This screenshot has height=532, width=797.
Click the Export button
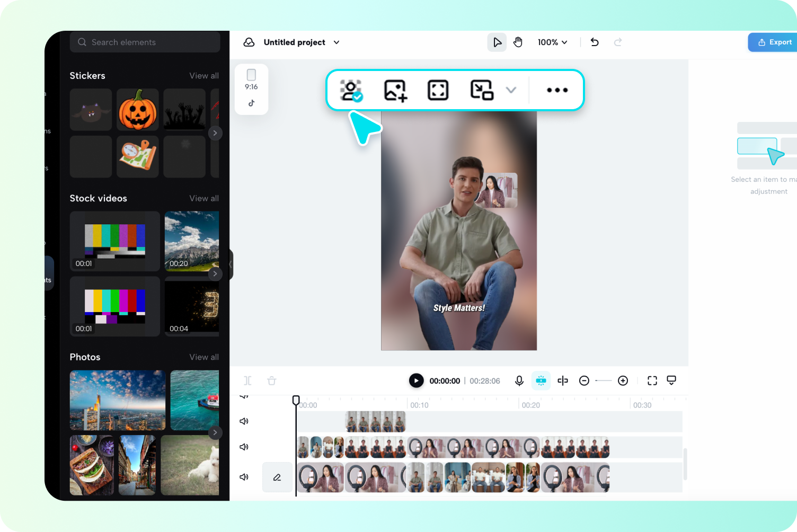click(775, 42)
